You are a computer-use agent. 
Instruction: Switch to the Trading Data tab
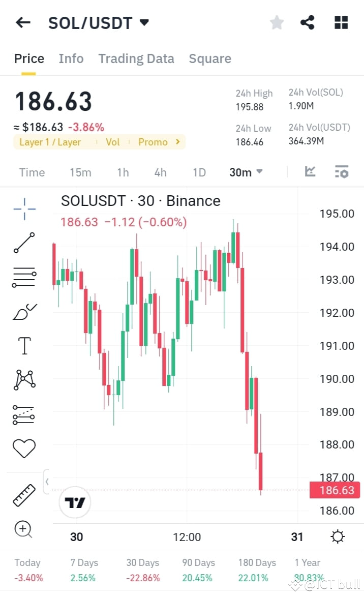coord(136,58)
